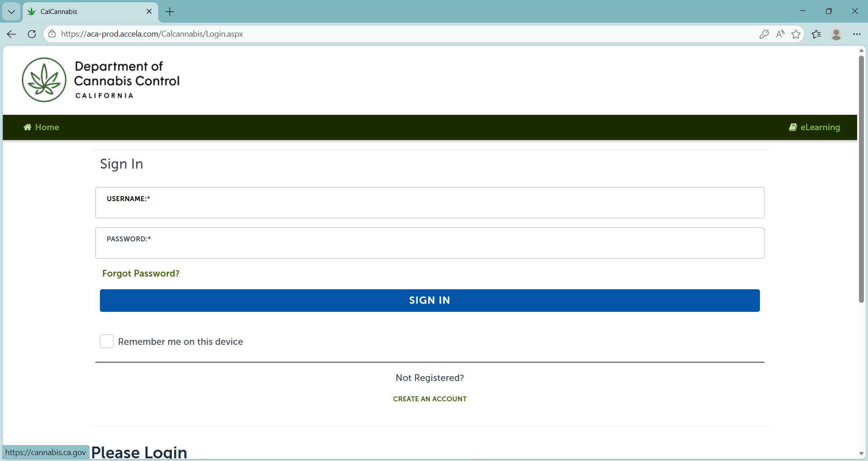Open browser profile avatar
The width and height of the screenshot is (868, 461).
(836, 34)
